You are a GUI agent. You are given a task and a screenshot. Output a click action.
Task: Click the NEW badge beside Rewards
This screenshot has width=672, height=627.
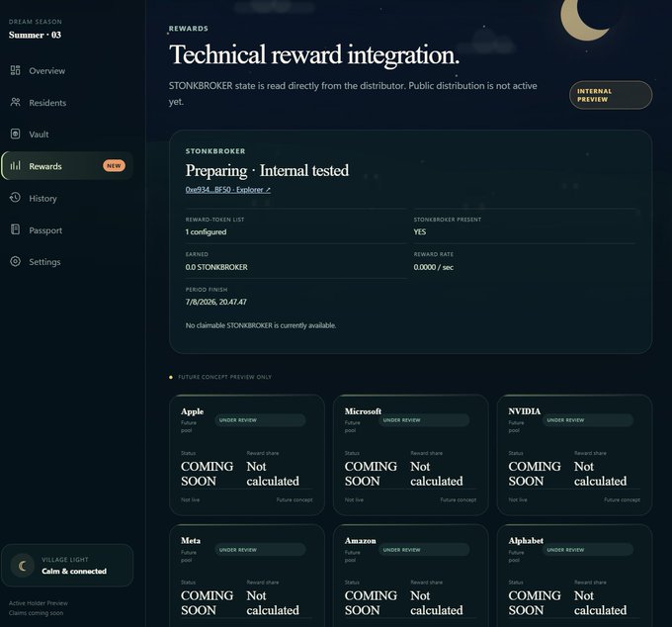pyautogui.click(x=114, y=165)
